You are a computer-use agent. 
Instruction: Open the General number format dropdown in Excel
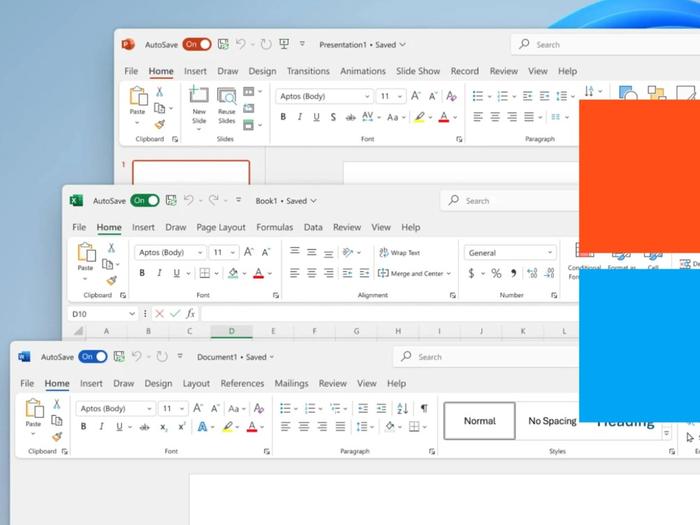tap(549, 253)
